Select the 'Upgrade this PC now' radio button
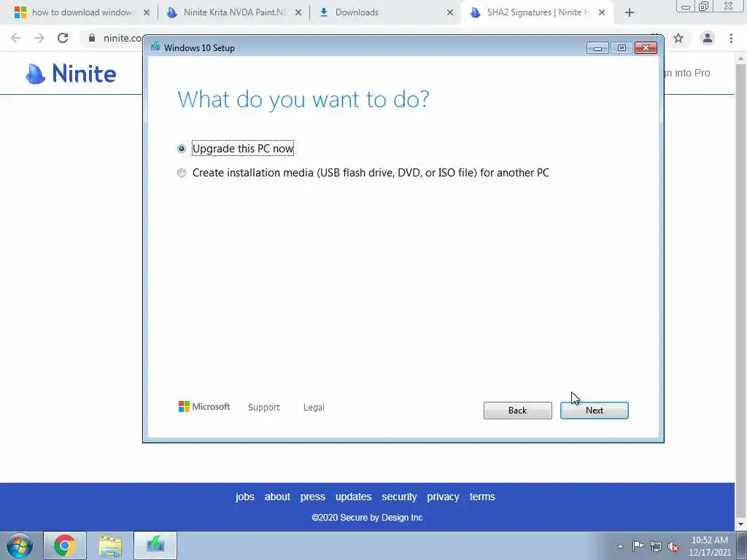The image size is (747, 560). tap(182, 149)
